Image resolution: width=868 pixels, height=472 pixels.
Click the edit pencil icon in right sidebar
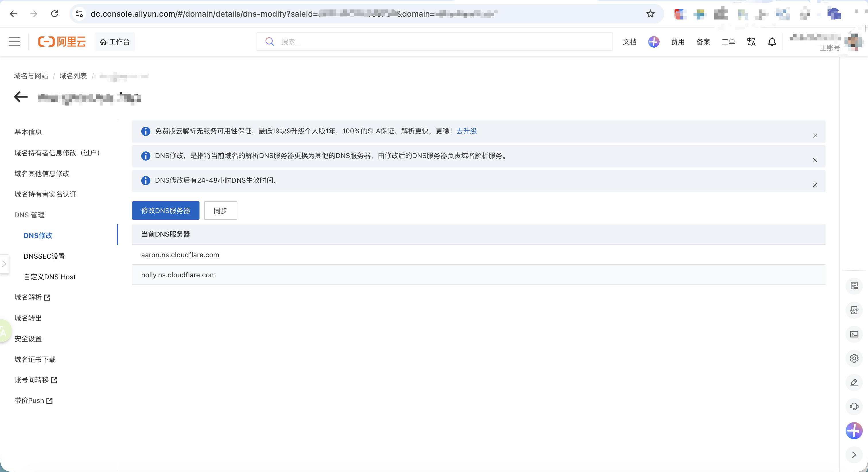point(854,383)
